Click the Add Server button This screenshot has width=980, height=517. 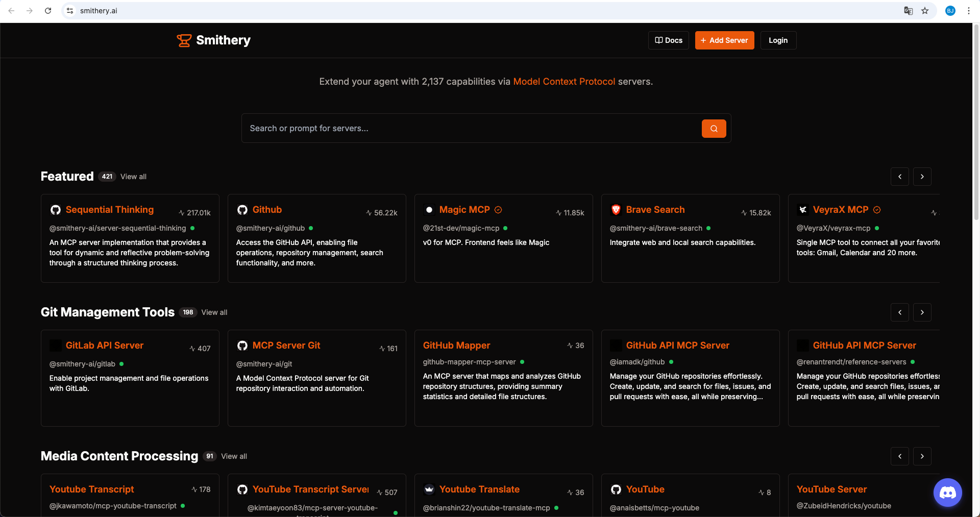(724, 40)
